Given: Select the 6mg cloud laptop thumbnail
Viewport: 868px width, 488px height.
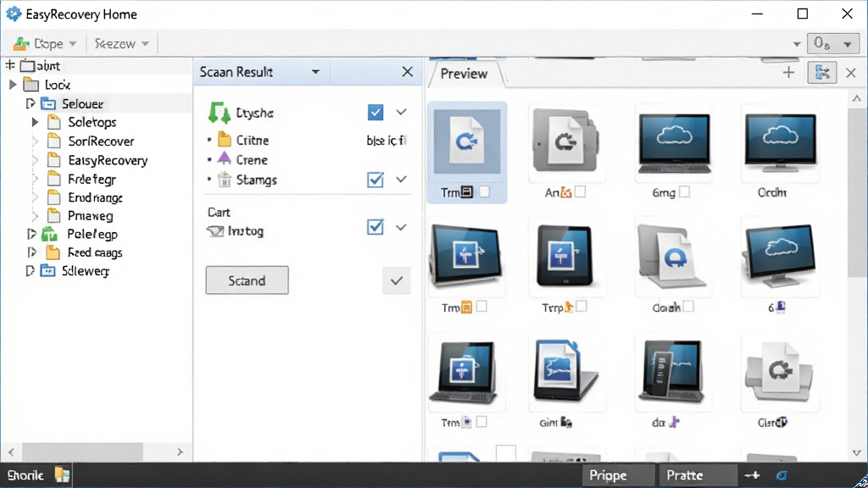Looking at the screenshot, I should (x=674, y=143).
